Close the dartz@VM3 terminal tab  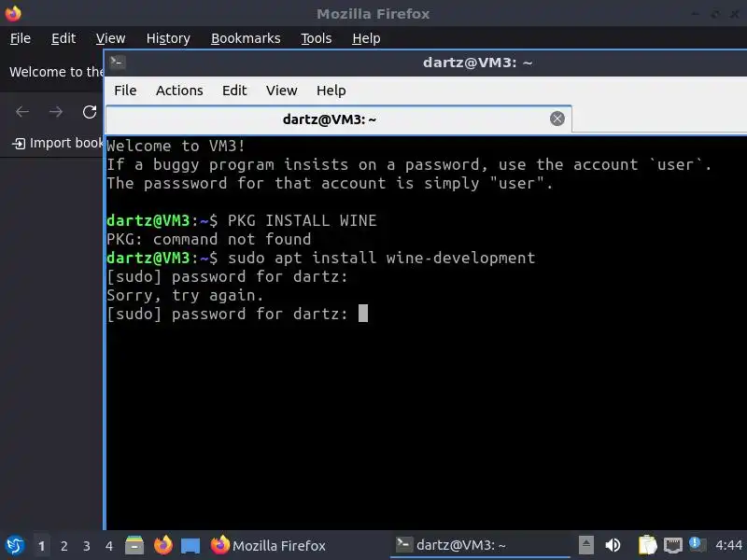[x=557, y=119]
